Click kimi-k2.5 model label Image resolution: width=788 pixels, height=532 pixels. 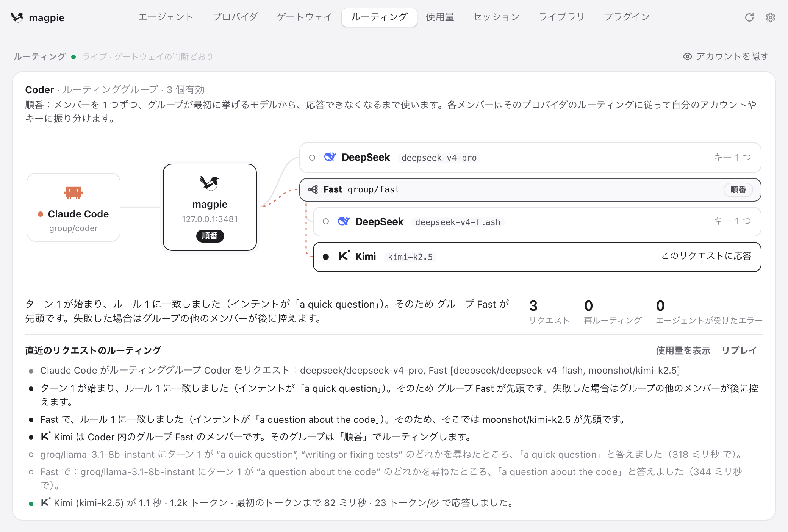click(x=410, y=257)
